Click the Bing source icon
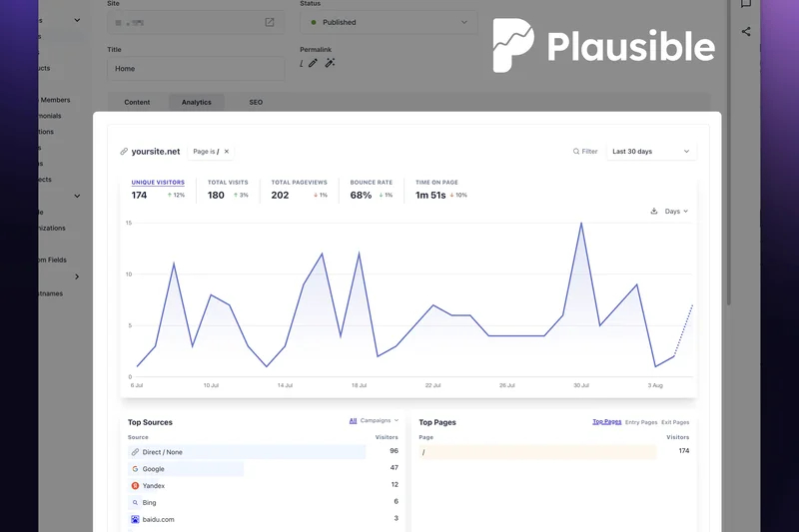 (x=135, y=502)
